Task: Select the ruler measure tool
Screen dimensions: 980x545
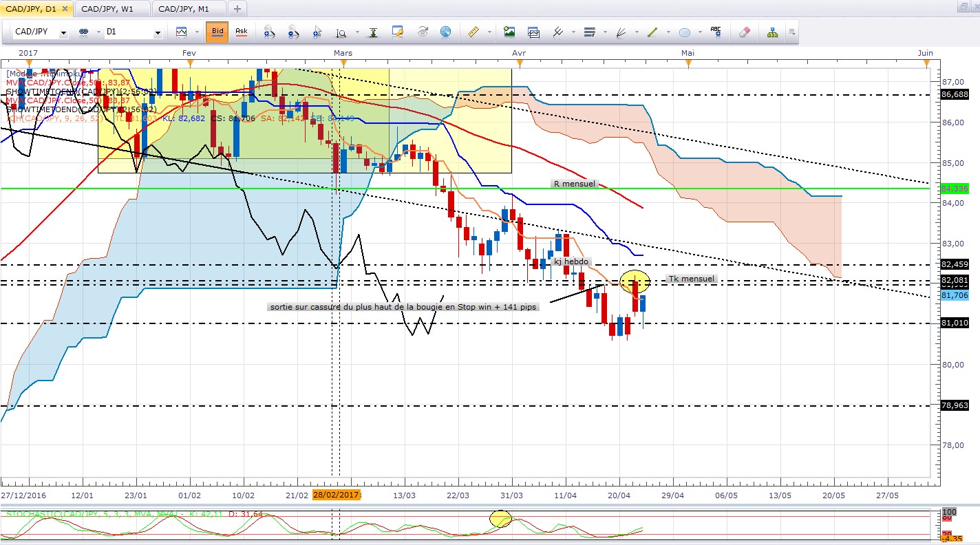Action: coord(473,32)
